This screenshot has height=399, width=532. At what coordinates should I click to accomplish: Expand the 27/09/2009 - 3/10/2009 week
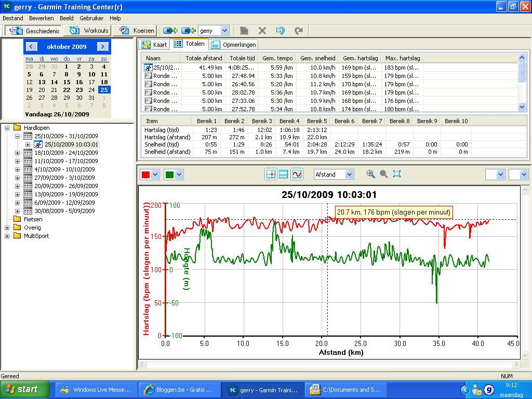coord(17,178)
